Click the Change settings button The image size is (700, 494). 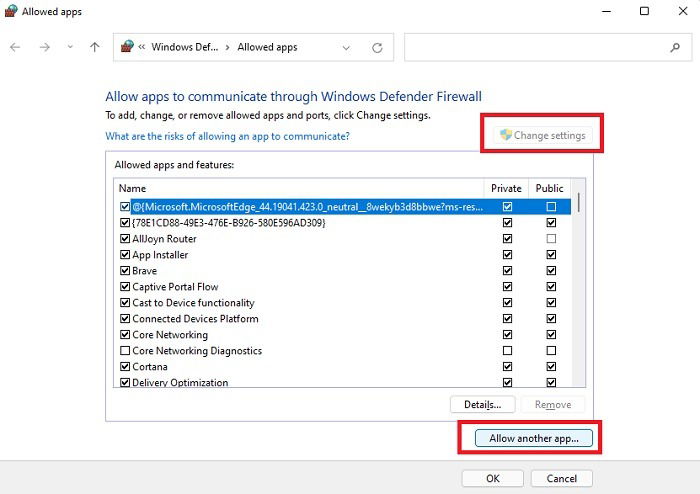point(543,135)
